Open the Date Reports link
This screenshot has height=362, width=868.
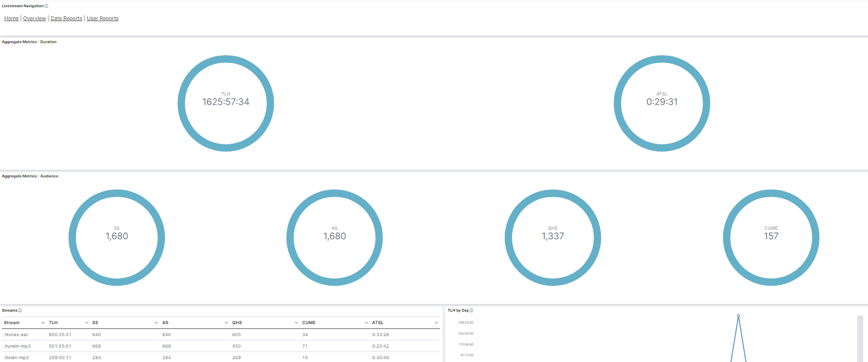[66, 19]
